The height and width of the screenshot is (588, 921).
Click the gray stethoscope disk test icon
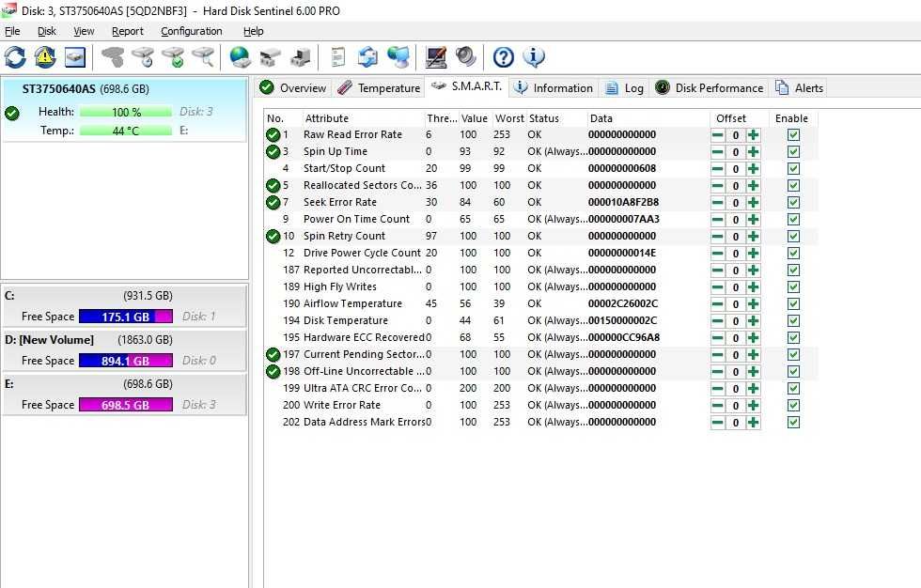click(x=113, y=57)
